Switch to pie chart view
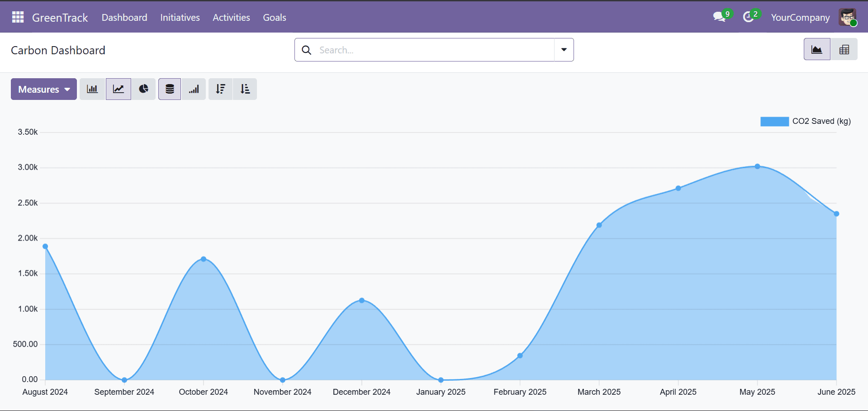This screenshot has width=868, height=411. 144,89
